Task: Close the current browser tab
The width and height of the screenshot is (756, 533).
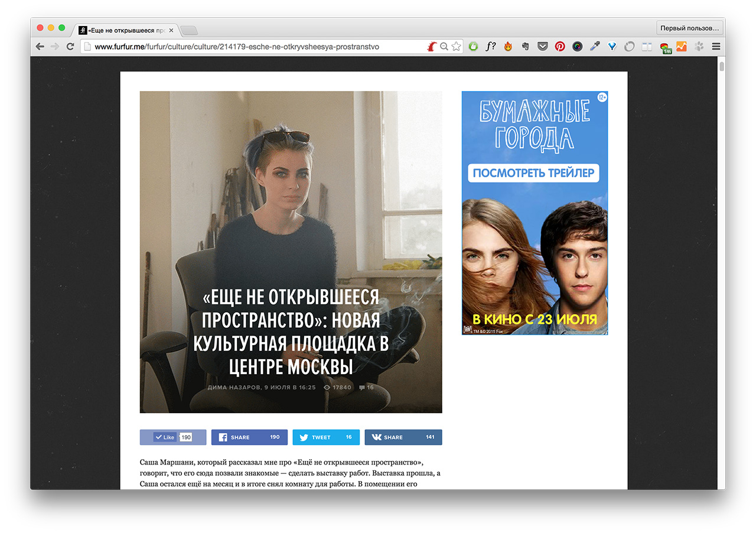Action: [171, 30]
